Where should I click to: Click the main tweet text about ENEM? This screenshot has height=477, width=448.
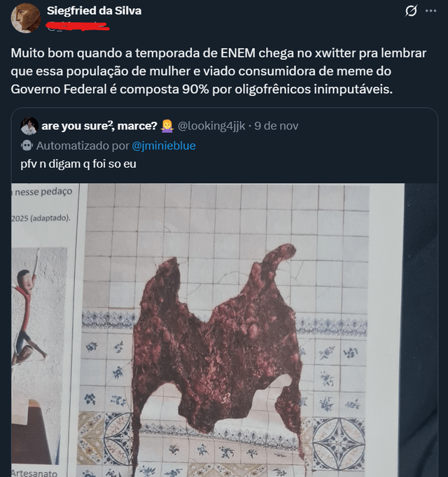click(x=218, y=71)
